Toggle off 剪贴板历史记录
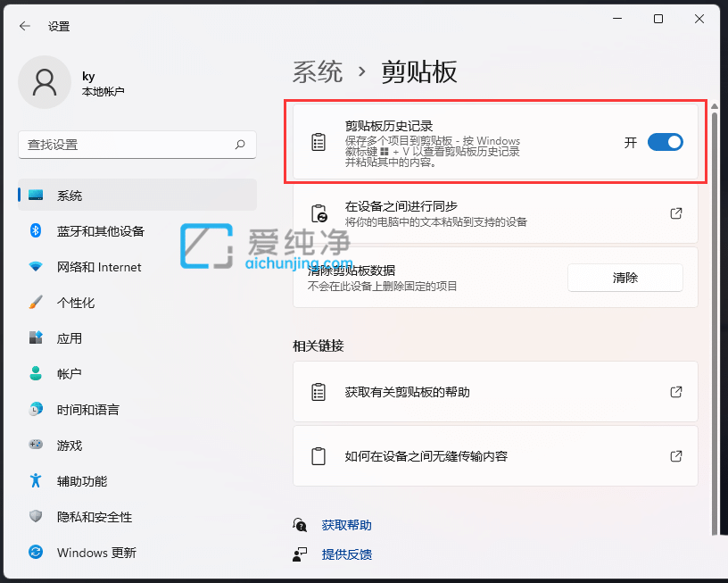This screenshot has width=728, height=583. pyautogui.click(x=665, y=142)
